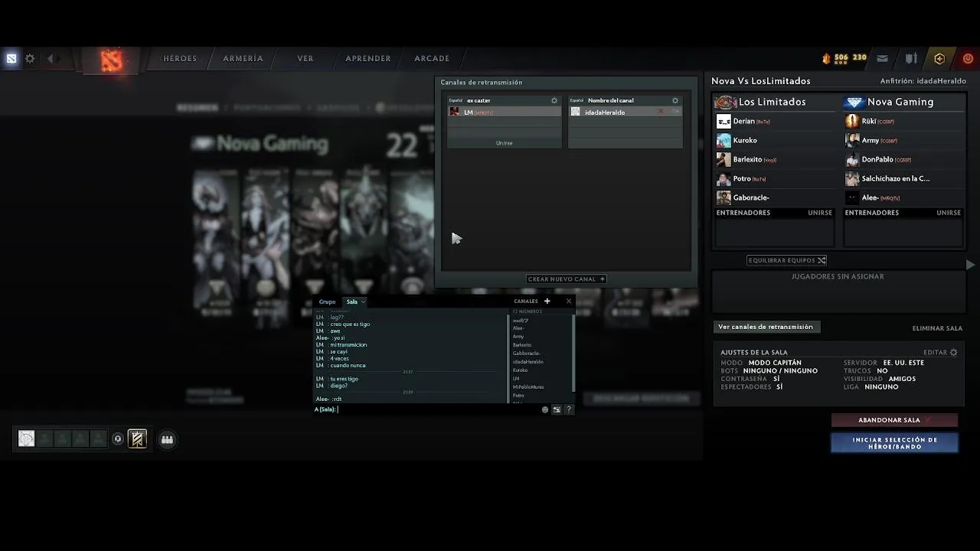Open the armory banner icon in top right
Screen dimensions: 980x551
911,58
